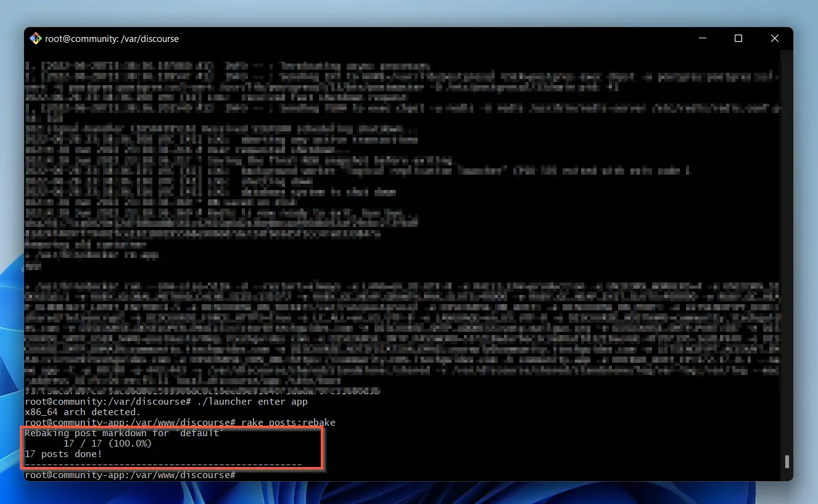Click the final root@community-app prompt line
818x504 pixels.
(130, 475)
